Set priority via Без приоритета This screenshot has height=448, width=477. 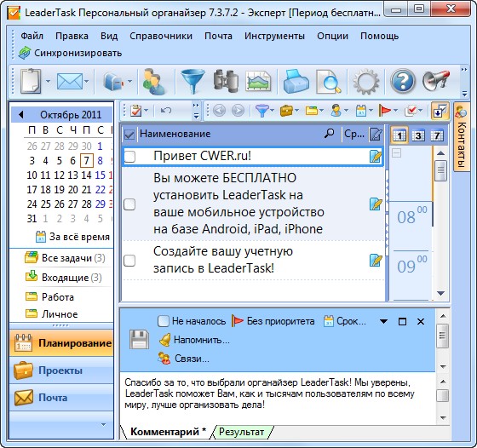point(273,321)
